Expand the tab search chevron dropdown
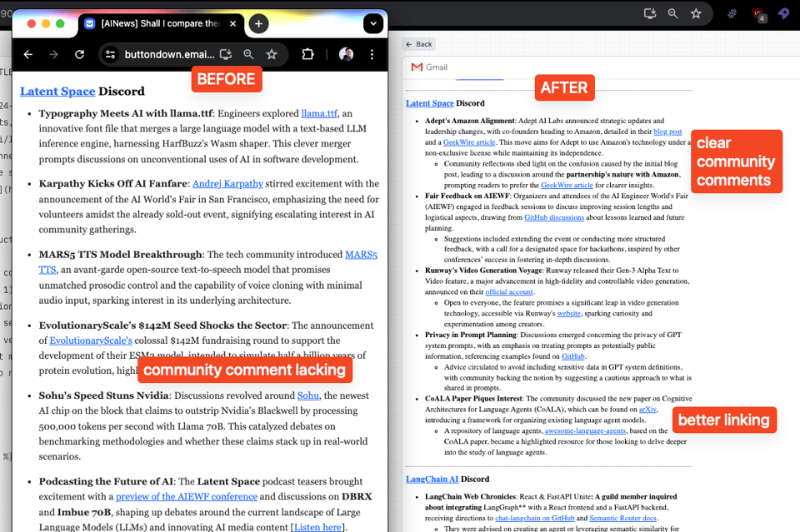The height and width of the screenshot is (532, 800). coord(372,24)
